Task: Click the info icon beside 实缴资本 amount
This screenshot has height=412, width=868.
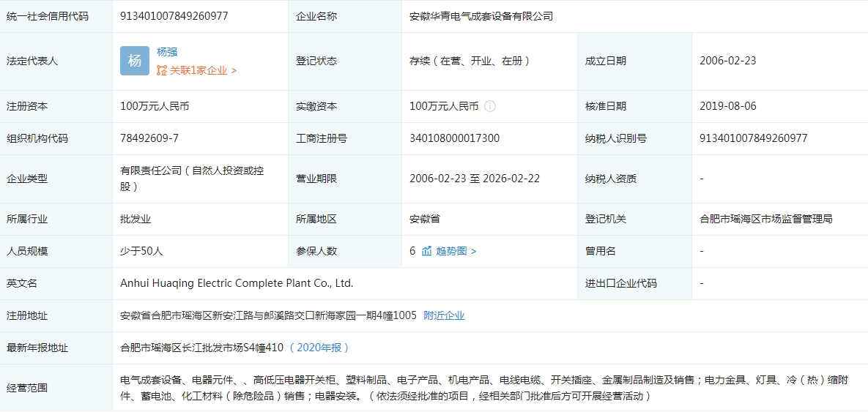Action: pos(490,106)
